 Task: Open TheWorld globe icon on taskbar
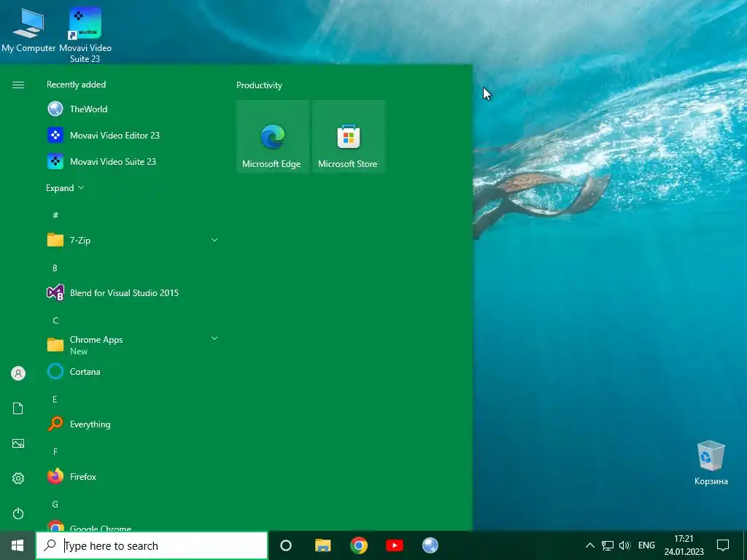point(430,545)
